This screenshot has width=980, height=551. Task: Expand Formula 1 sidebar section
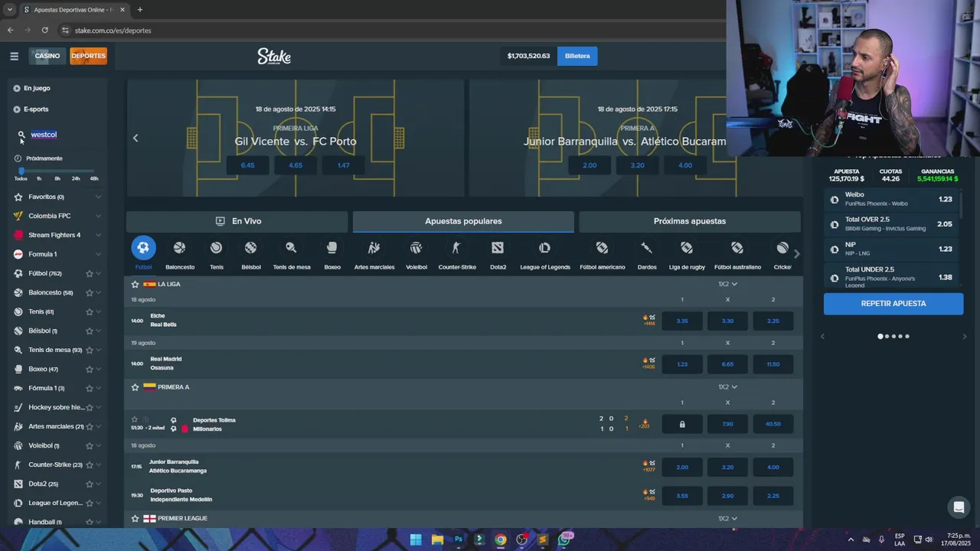click(x=98, y=254)
